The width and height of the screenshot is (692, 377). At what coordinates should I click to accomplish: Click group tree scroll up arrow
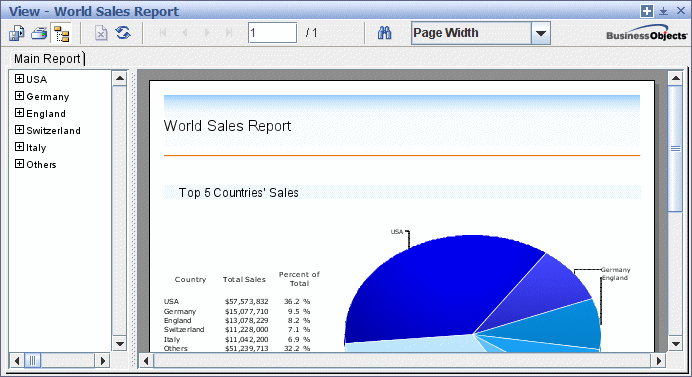click(x=120, y=79)
